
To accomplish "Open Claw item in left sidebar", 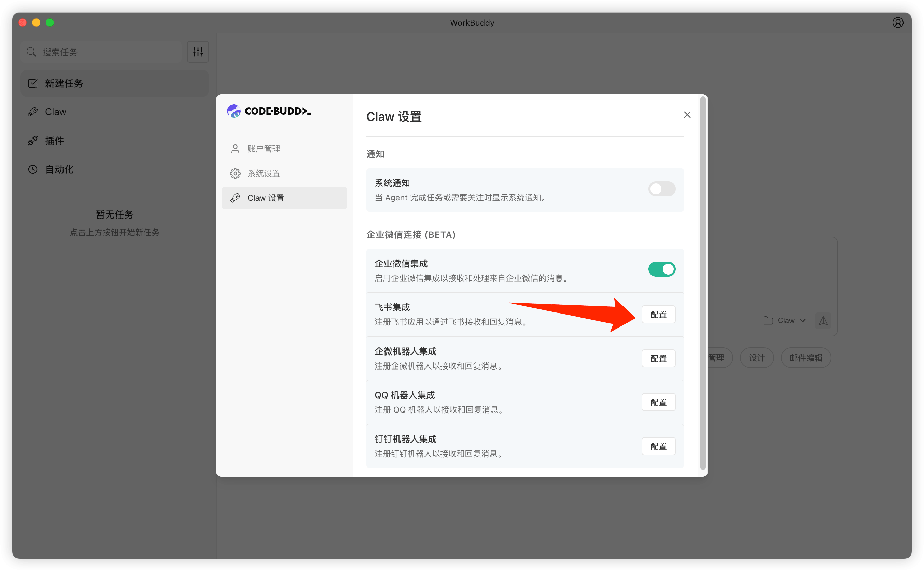I will coord(55,112).
